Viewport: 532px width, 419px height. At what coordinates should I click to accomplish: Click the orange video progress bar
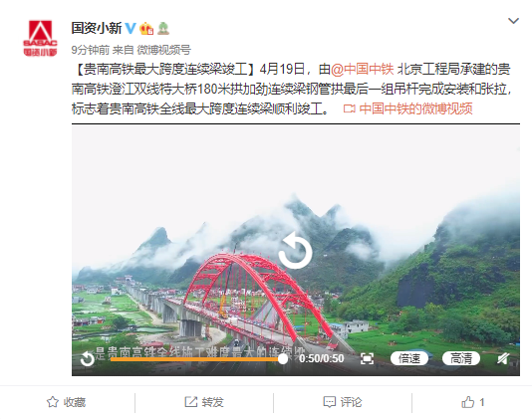click(196, 359)
